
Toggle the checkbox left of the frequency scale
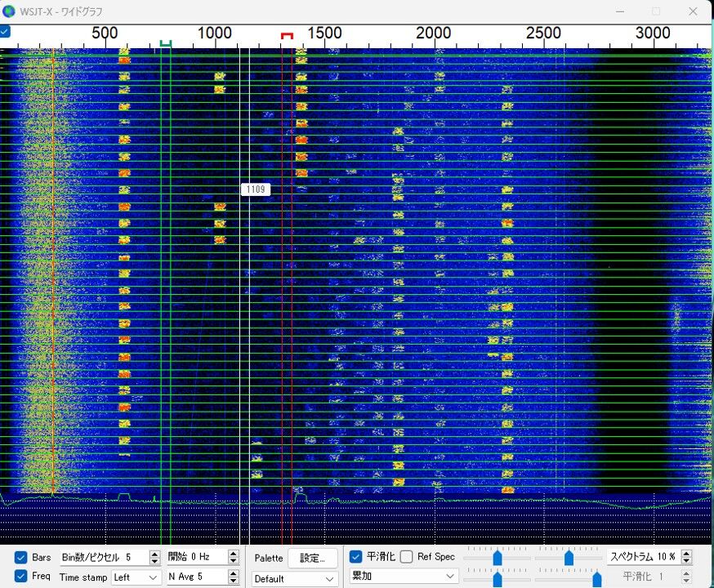tap(5, 31)
